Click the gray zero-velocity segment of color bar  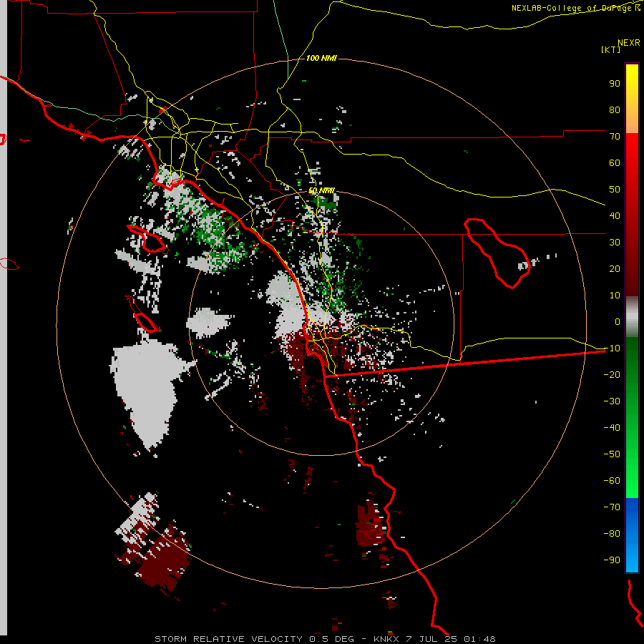632,317
